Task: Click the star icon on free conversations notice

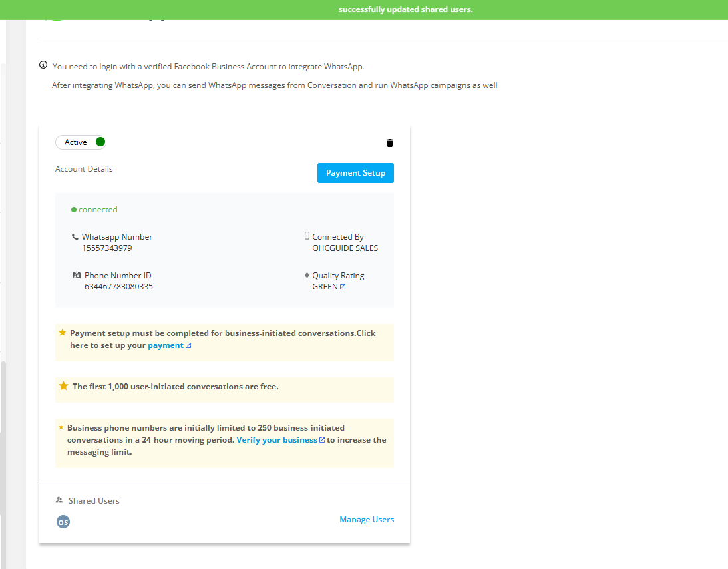Action: coord(64,385)
